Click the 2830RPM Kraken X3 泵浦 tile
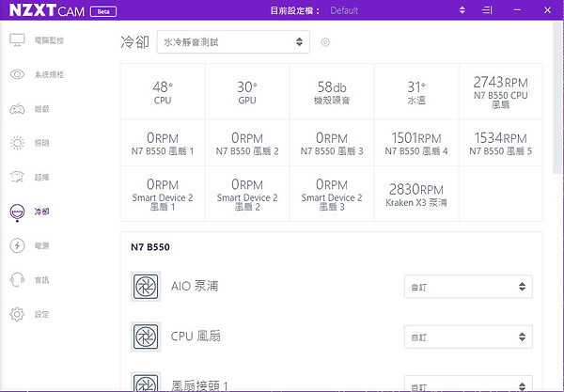This screenshot has width=564, height=392. 416,194
